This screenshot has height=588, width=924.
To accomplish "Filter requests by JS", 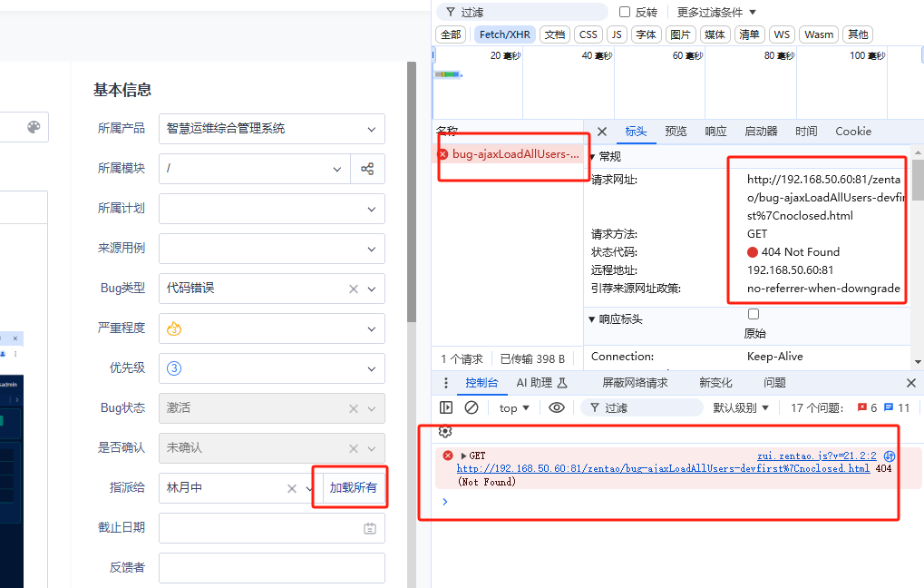I will pyautogui.click(x=617, y=34).
